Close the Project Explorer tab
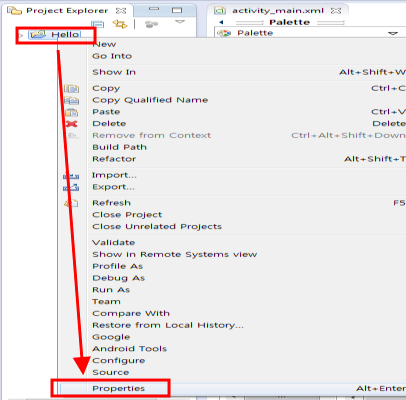The height and width of the screenshot is (400, 406). tap(121, 11)
